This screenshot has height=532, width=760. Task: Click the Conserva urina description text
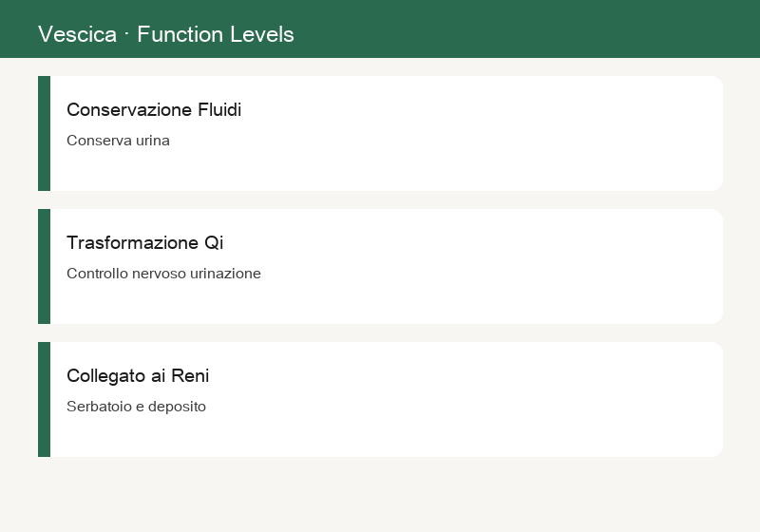(118, 141)
